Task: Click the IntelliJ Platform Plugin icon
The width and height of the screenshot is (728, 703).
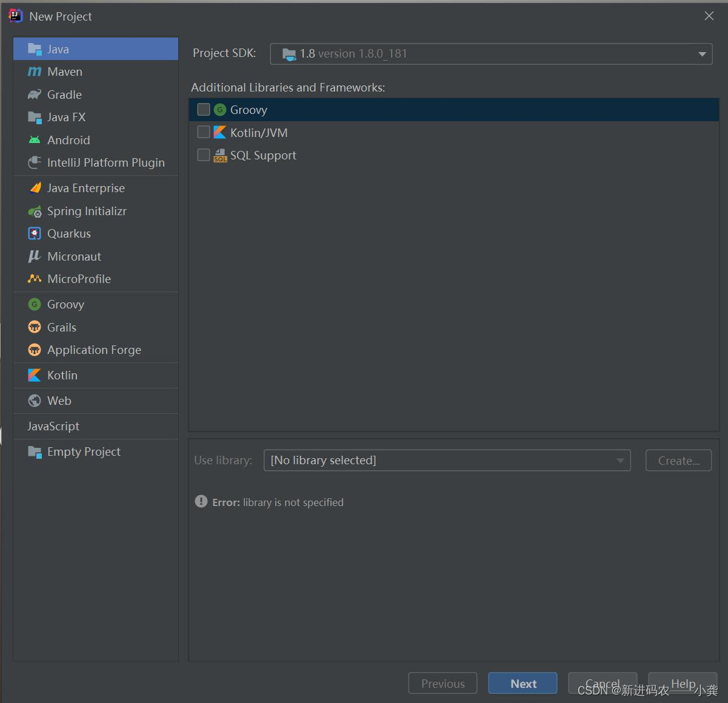Action: pos(35,162)
